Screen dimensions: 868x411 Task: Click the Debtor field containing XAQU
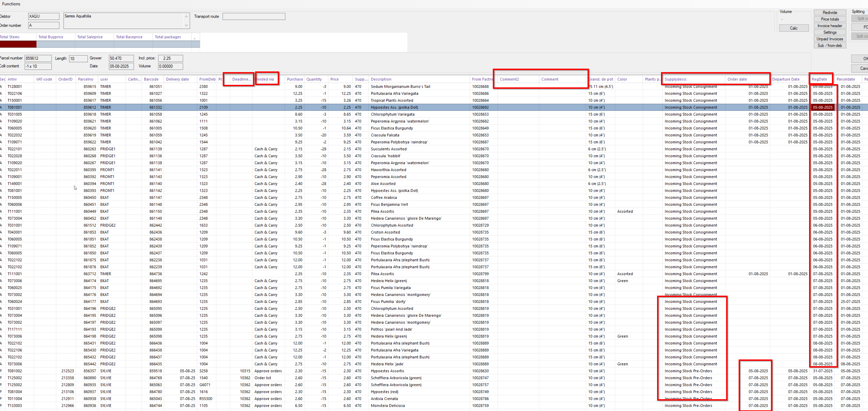tap(43, 16)
